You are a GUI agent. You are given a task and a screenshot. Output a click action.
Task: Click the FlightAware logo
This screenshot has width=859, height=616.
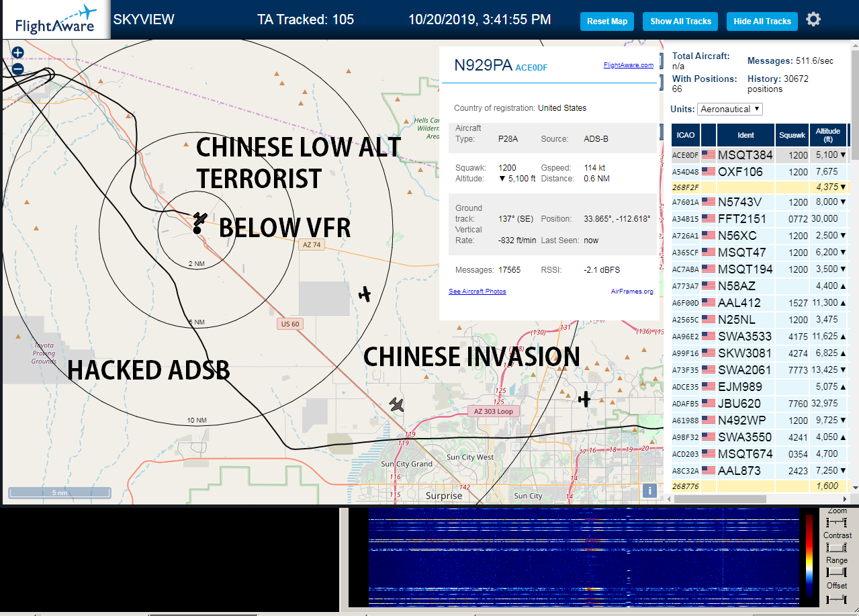(x=55, y=20)
